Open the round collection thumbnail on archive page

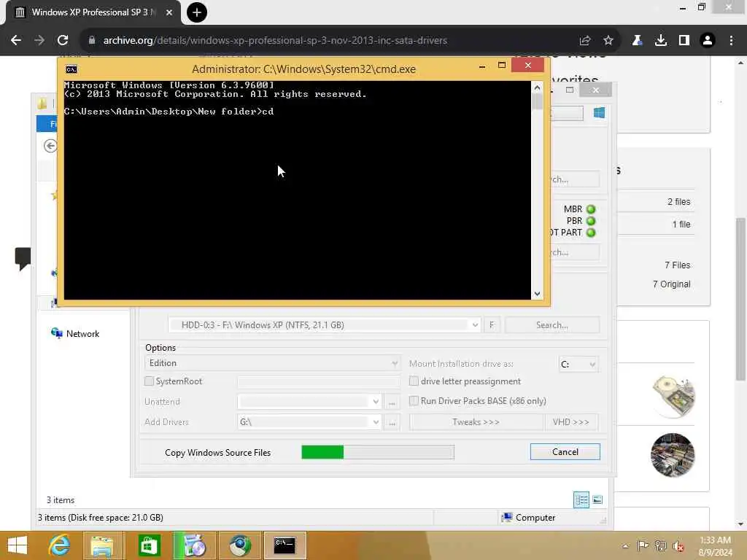(x=673, y=455)
